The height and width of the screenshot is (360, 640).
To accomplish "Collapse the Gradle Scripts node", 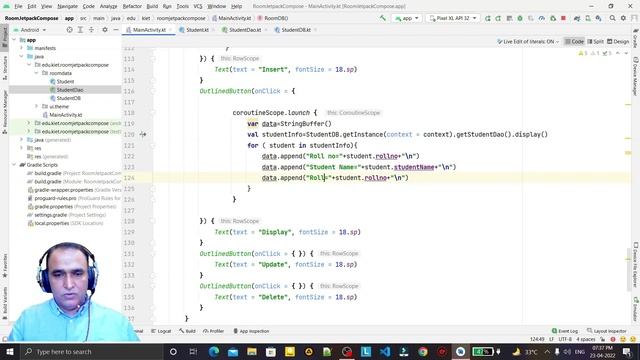I will coord(14,165).
